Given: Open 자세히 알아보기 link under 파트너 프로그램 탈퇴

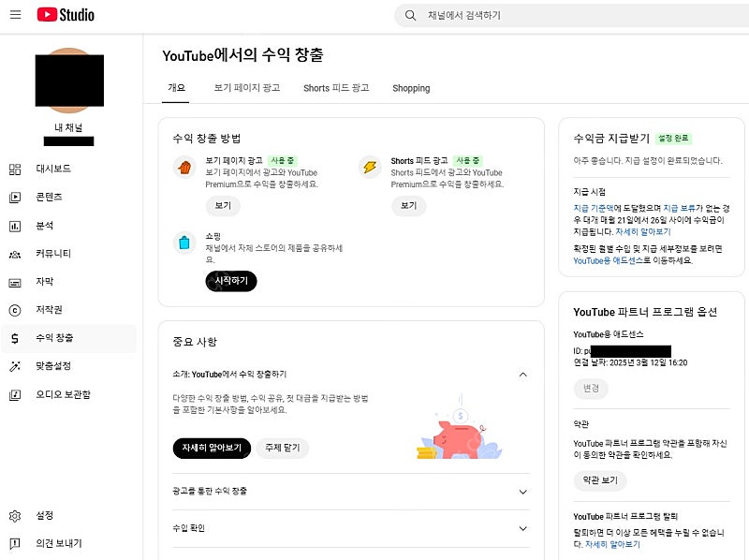Looking at the screenshot, I should [x=613, y=545].
